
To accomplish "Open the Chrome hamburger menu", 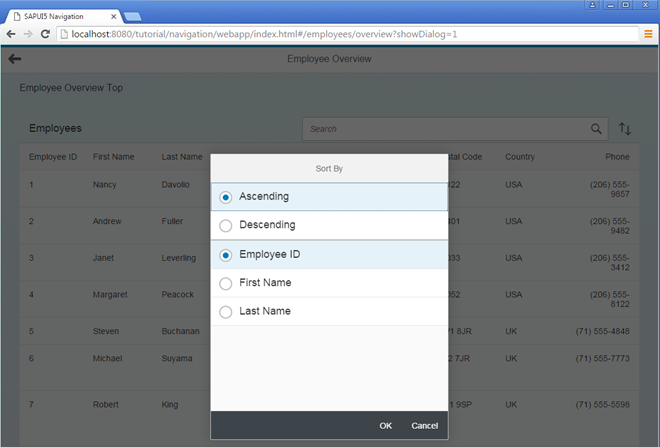I will 648,34.
